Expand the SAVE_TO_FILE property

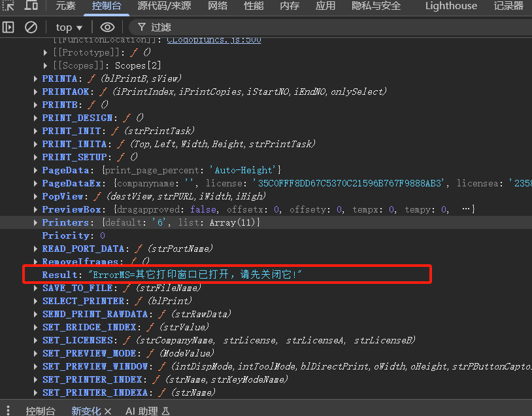click(36, 288)
